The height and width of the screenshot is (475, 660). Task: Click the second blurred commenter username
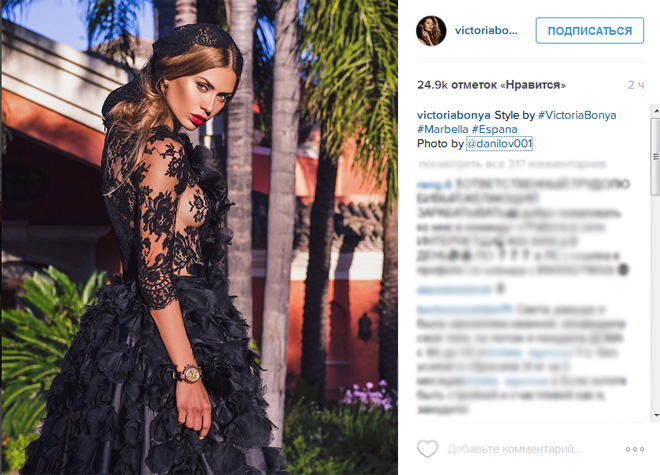(454, 290)
